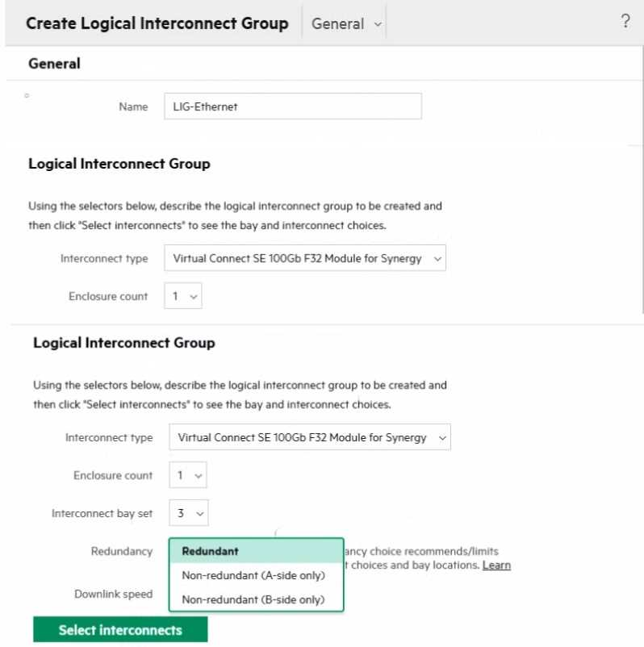The width and height of the screenshot is (644, 647).
Task: Open the upper Enclosure count dropdown
Action: tap(183, 296)
